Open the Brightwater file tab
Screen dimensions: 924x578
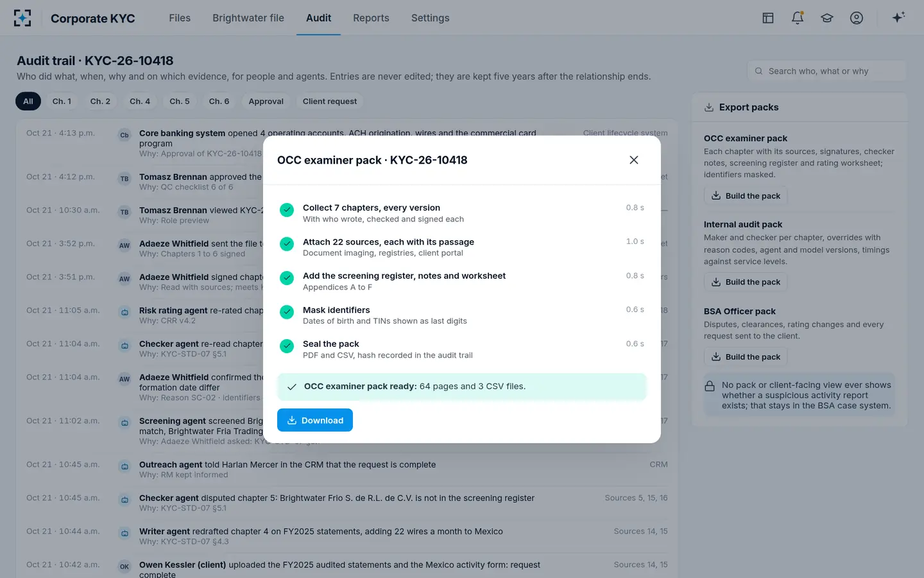(x=248, y=18)
